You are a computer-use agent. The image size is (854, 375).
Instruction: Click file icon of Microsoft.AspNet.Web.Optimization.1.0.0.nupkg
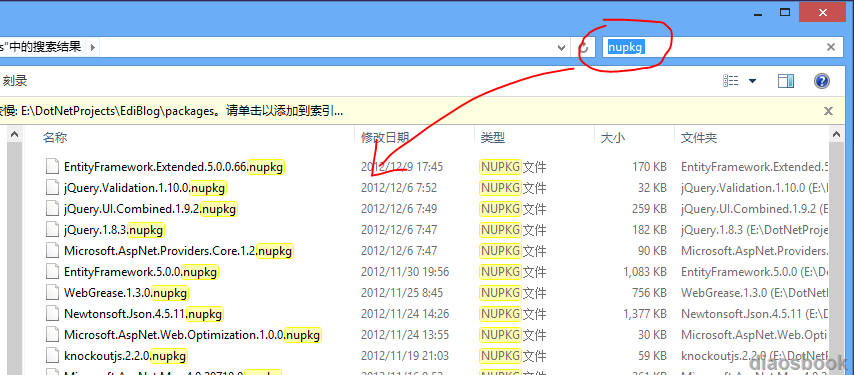(x=52, y=335)
